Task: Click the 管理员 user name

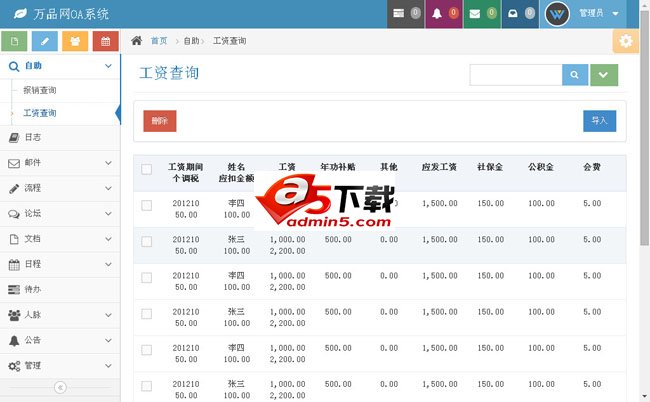Action: 591,13
